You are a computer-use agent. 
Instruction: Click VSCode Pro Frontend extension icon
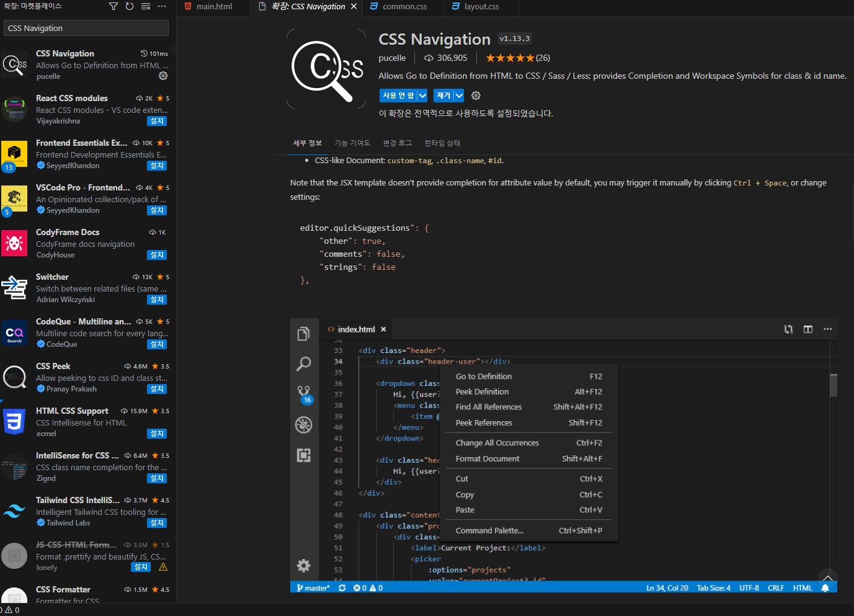[14, 199]
